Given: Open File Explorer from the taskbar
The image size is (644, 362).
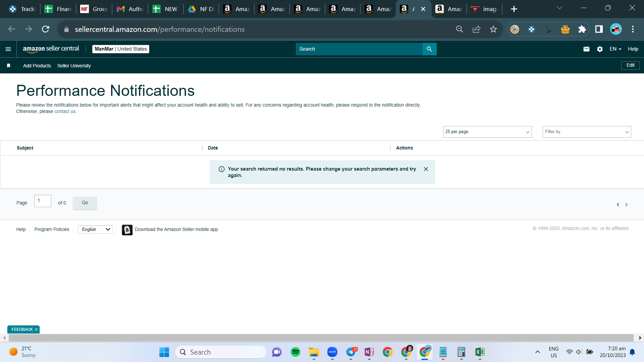Looking at the screenshot, I should (x=314, y=352).
